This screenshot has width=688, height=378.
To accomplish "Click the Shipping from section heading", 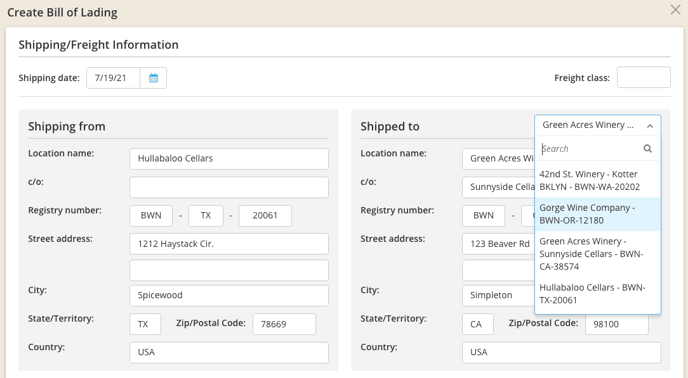I will 67,126.
